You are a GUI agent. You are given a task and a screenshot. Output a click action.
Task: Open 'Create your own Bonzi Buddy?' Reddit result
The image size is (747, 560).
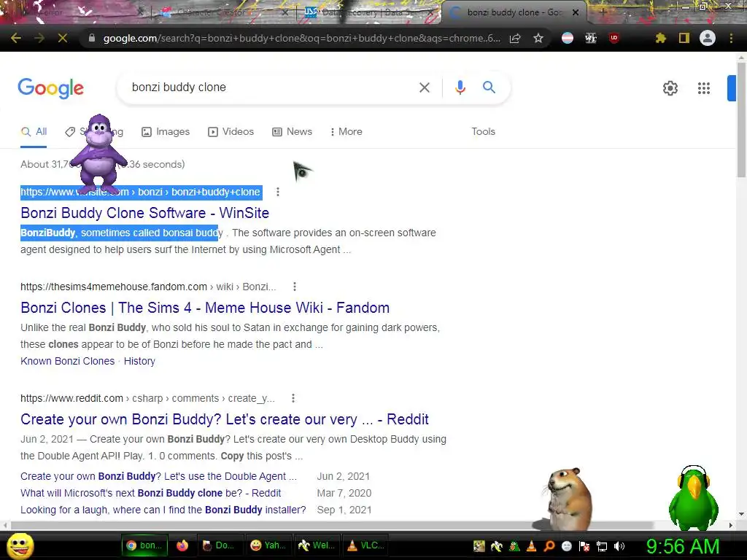tap(225, 419)
